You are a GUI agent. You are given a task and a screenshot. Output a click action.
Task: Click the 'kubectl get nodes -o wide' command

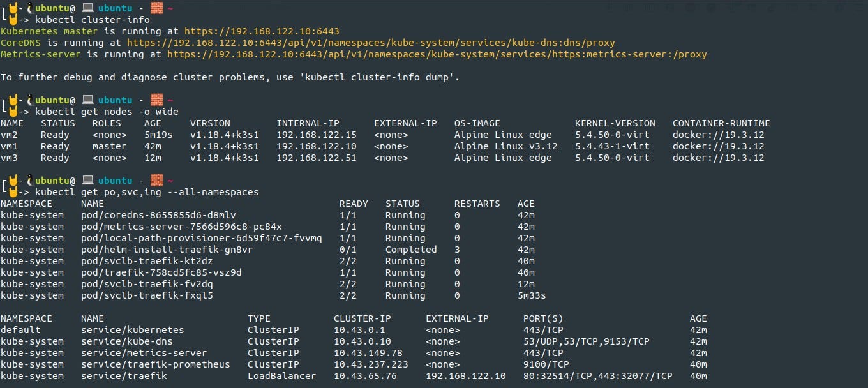tap(107, 112)
